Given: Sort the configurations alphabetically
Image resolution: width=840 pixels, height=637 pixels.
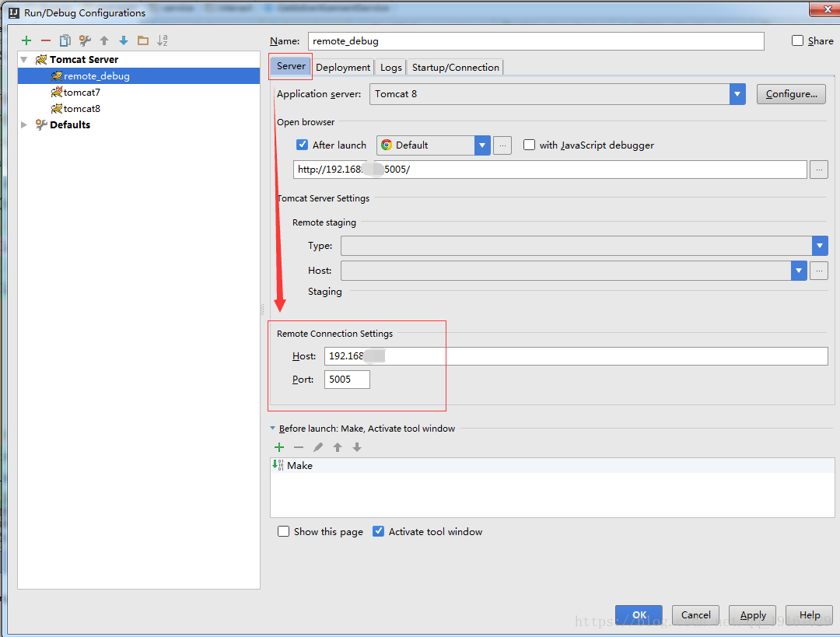Looking at the screenshot, I should tap(163, 40).
